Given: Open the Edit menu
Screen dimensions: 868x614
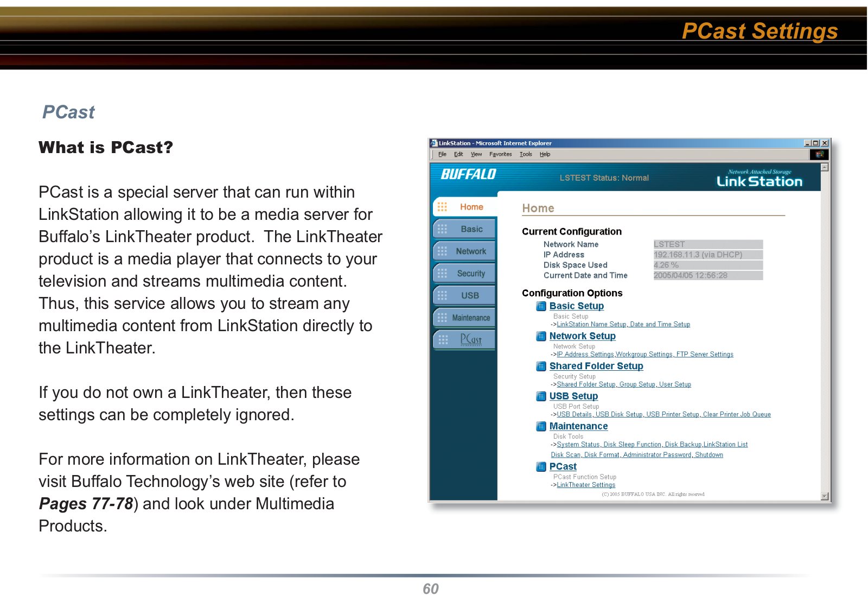Looking at the screenshot, I should [x=458, y=154].
